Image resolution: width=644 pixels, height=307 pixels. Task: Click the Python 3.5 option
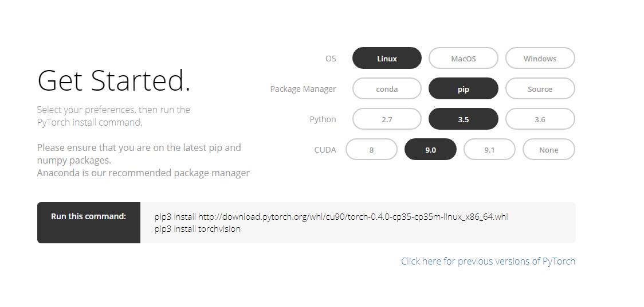tap(464, 119)
